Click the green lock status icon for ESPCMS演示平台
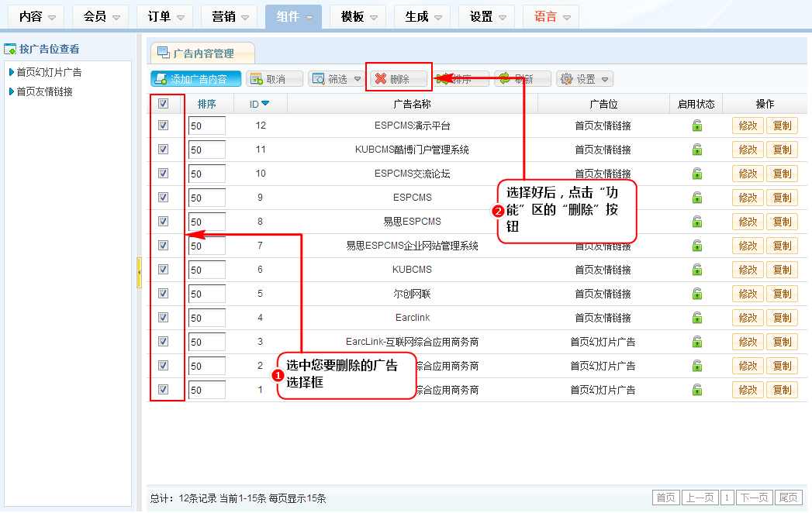Image resolution: width=812 pixels, height=513 pixels. tap(697, 126)
